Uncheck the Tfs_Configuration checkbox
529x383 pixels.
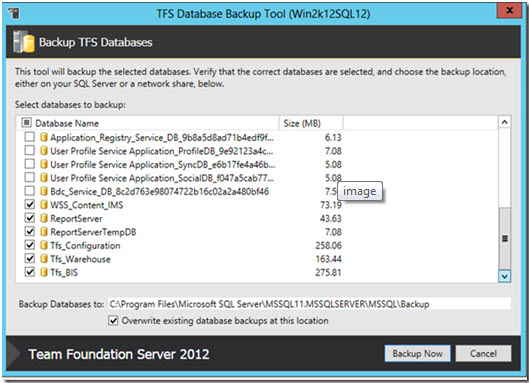click(x=30, y=245)
